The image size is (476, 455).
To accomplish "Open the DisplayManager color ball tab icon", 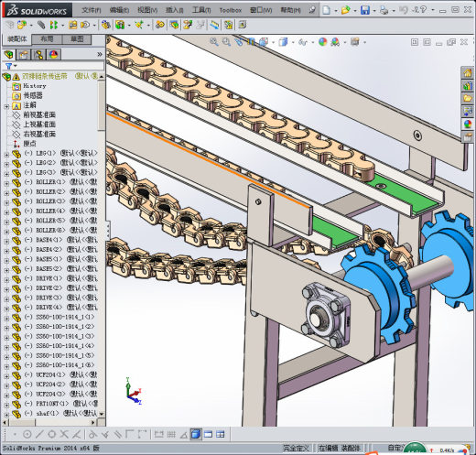I will [53, 55].
